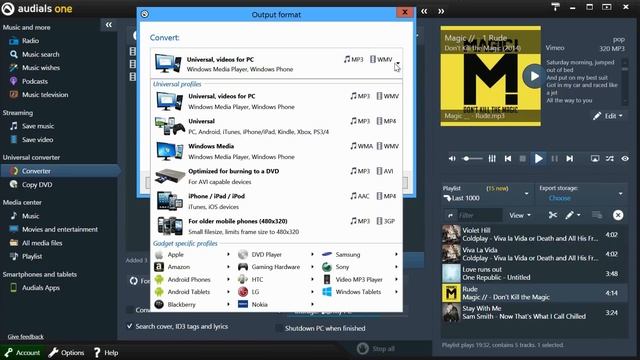Open Sony gadget profiles

click(360, 267)
